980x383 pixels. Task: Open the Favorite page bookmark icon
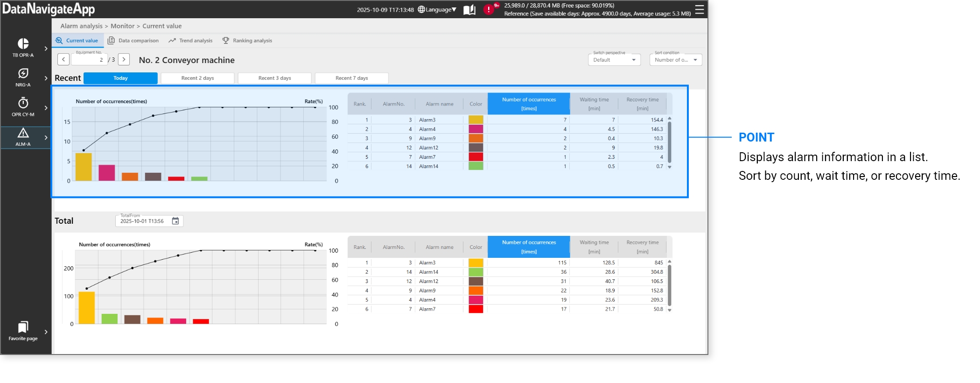(x=23, y=327)
